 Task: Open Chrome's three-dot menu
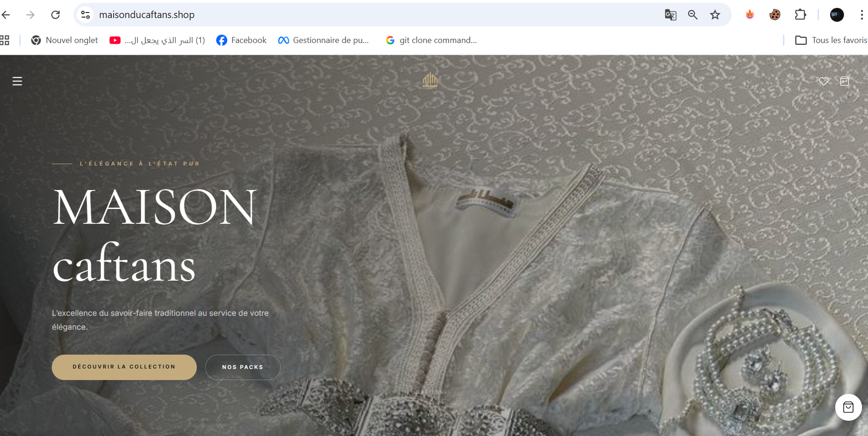[862, 15]
